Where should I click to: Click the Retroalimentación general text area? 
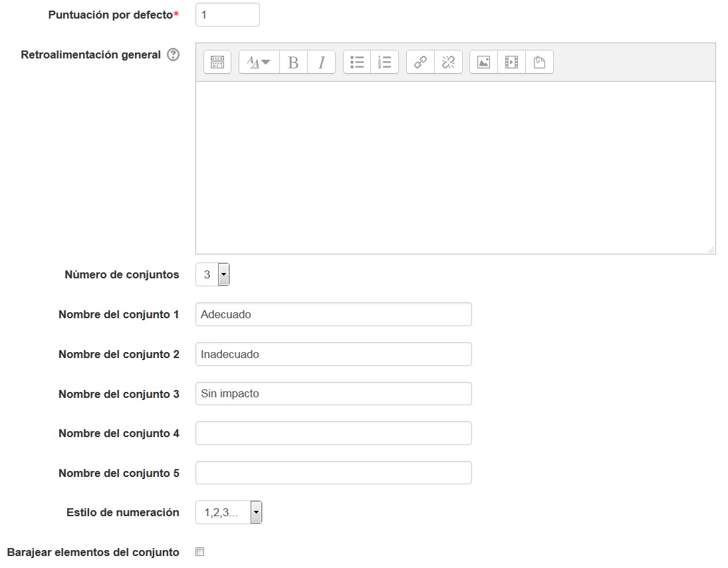455,167
